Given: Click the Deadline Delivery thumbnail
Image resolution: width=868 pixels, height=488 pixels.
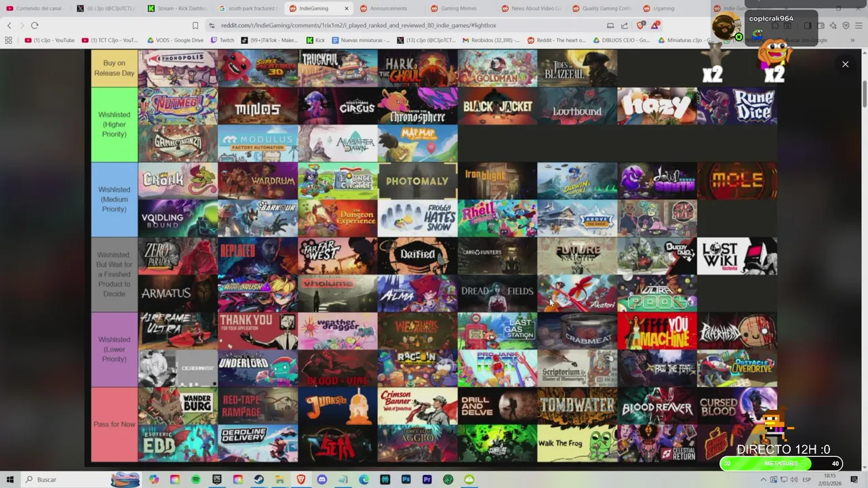Looking at the screenshot, I should click(258, 443).
